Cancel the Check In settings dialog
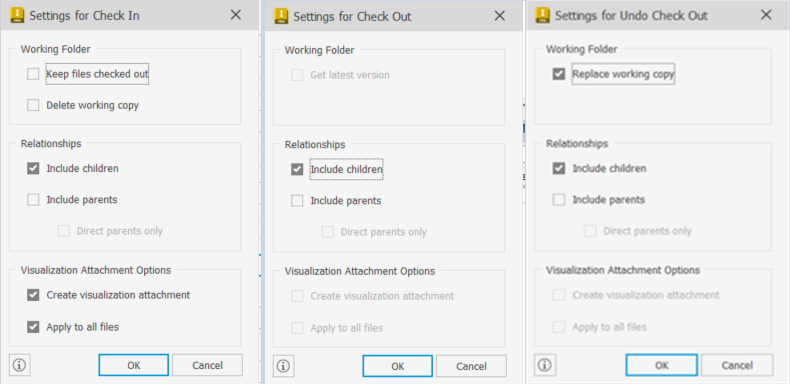This screenshot has width=790, height=384. pyautogui.click(x=207, y=365)
